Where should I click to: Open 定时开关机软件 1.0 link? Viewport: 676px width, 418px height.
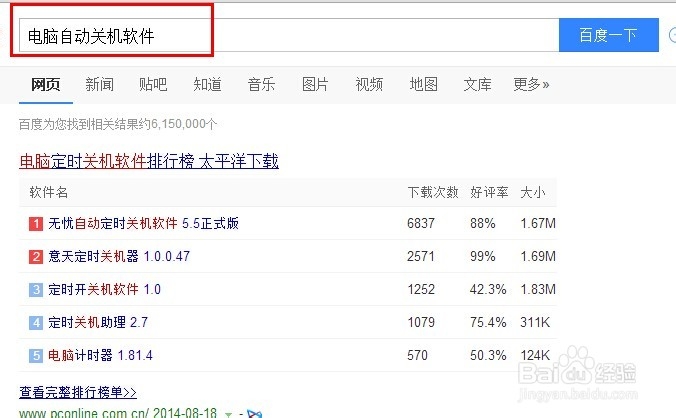[x=104, y=289]
